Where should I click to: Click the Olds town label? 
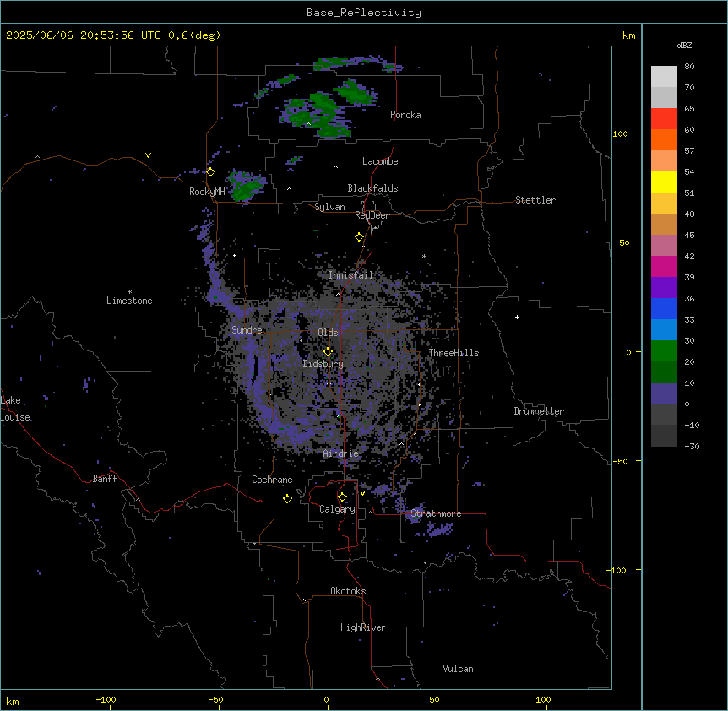point(328,333)
